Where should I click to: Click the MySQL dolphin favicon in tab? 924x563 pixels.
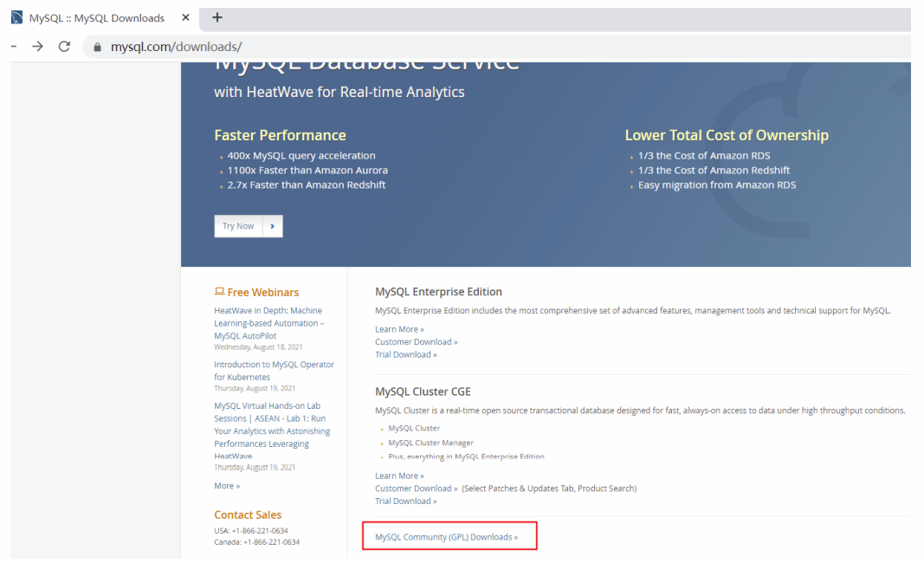[x=17, y=17]
